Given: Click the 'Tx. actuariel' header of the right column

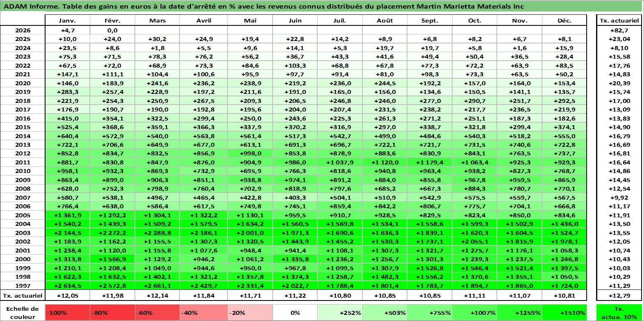Looking at the screenshot, I should [x=619, y=20].
